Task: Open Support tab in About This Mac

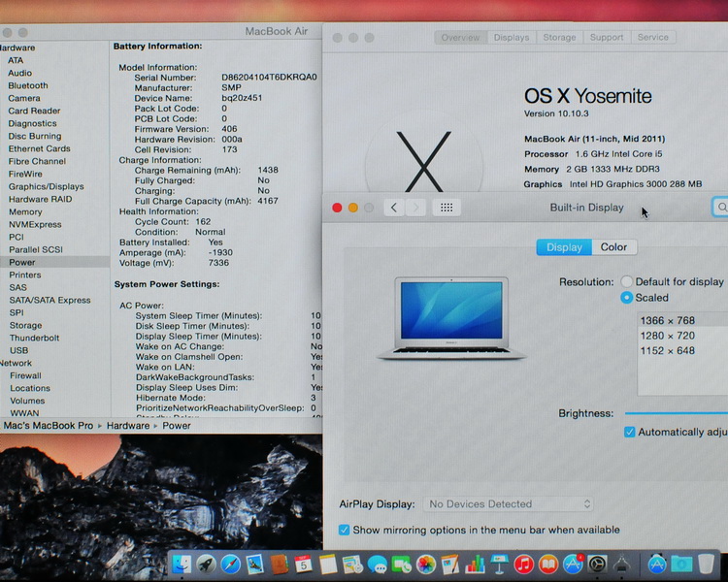Action: pyautogui.click(x=607, y=37)
